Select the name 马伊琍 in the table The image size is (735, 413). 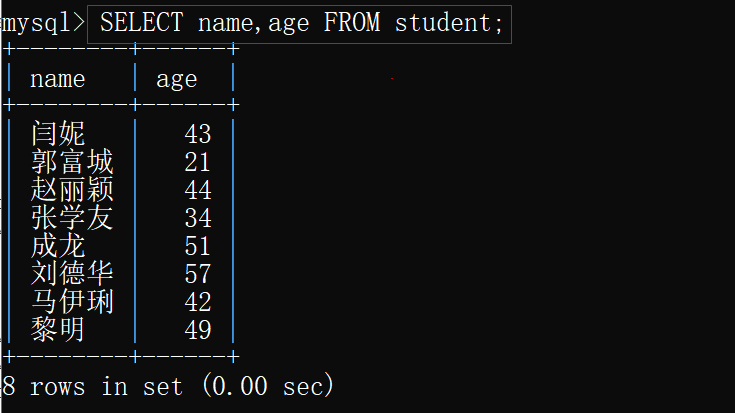[72, 301]
